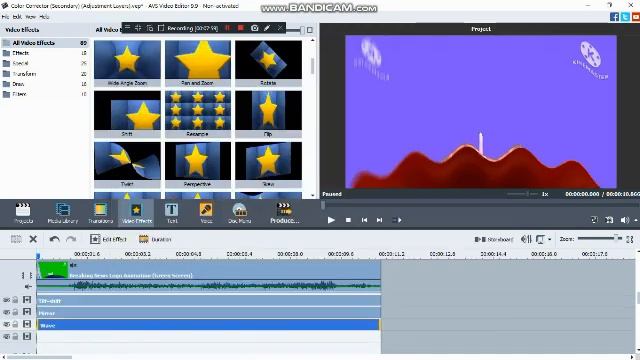The image size is (640, 360).
Task: Switch to Storyboard view
Action: pos(493,239)
